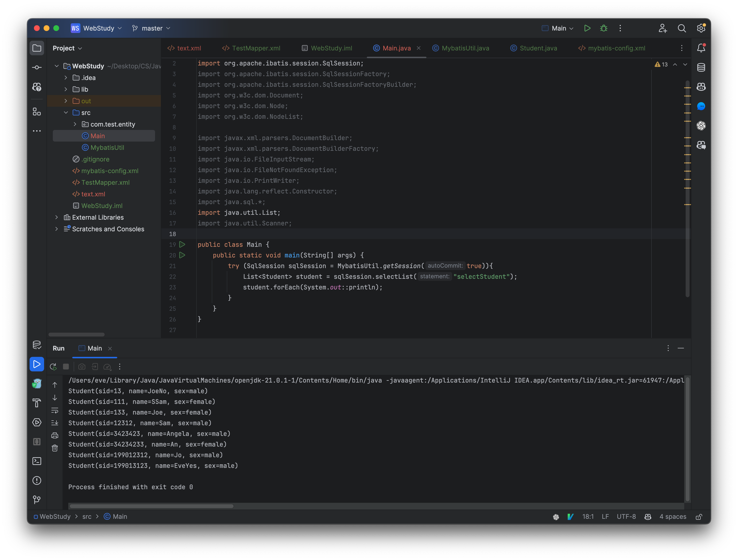Start debugging with the bug icon

click(604, 28)
